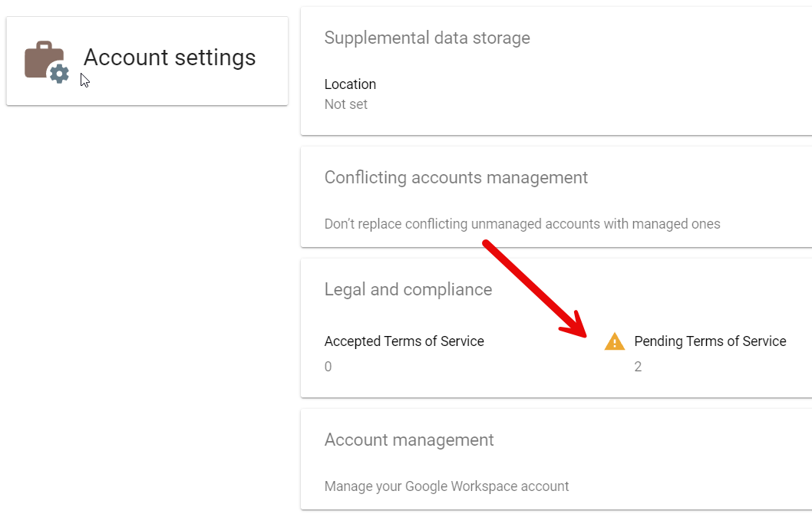
Task: Open the Account management section
Action: point(409,440)
